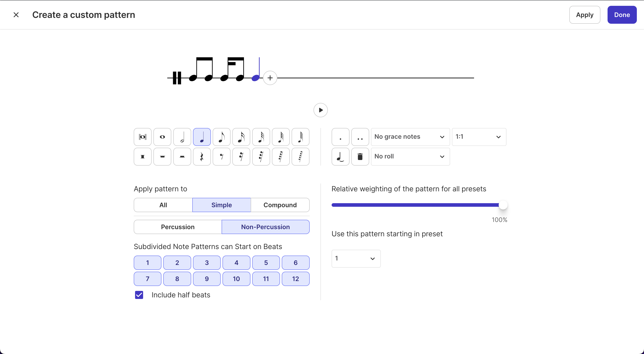The width and height of the screenshot is (644, 354).
Task: Toggle the tie note button
Action: coord(340,157)
